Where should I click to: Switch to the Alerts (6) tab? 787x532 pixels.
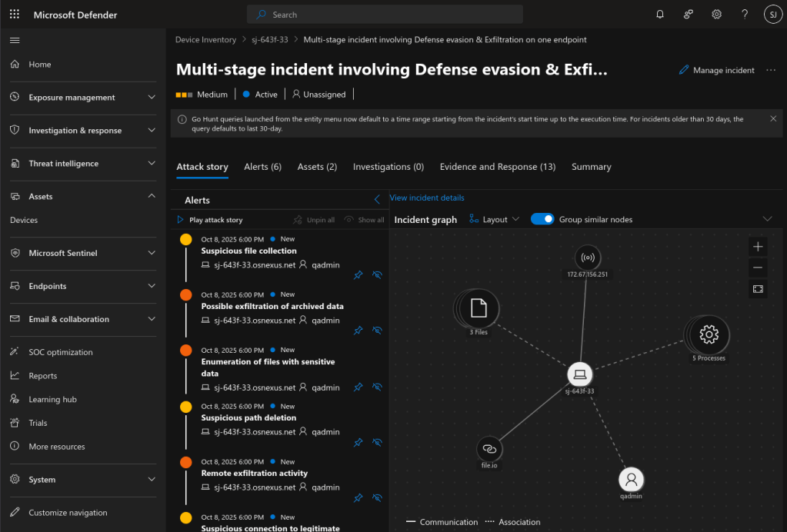pos(262,167)
